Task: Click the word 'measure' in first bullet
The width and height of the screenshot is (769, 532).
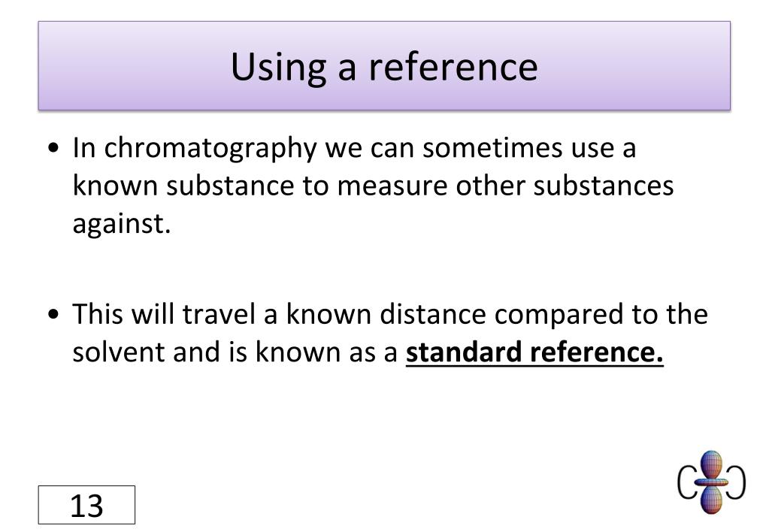Action: (392, 186)
